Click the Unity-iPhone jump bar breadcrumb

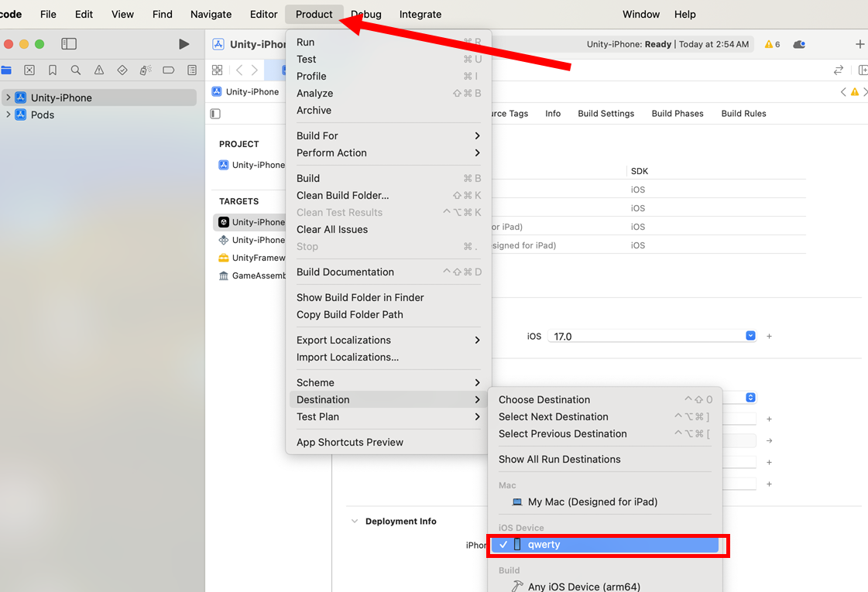click(245, 92)
